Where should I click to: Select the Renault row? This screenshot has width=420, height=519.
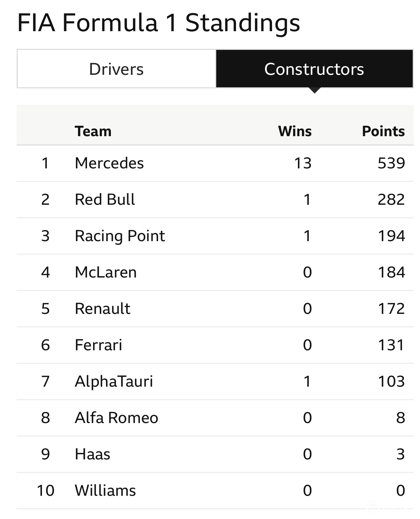point(215,309)
